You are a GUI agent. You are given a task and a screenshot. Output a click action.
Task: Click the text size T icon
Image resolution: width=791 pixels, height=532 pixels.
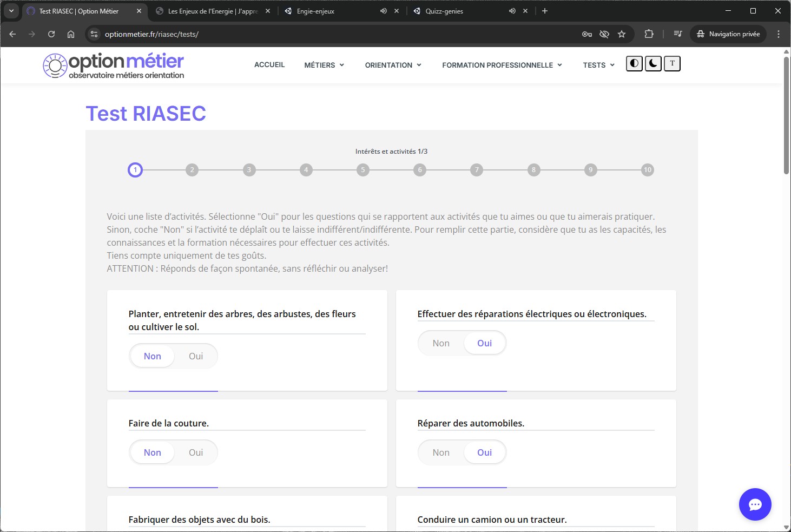pyautogui.click(x=672, y=64)
